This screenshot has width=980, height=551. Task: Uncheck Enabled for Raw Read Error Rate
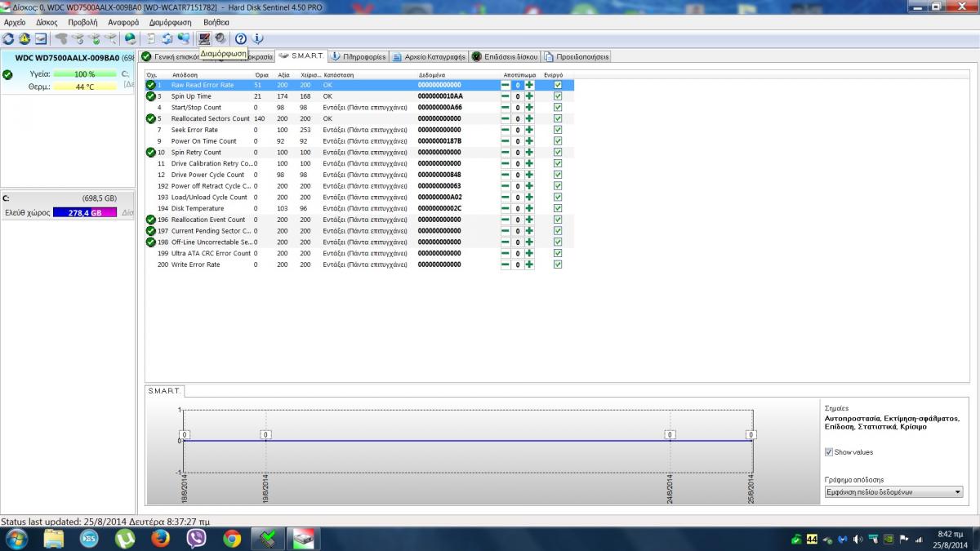point(558,85)
